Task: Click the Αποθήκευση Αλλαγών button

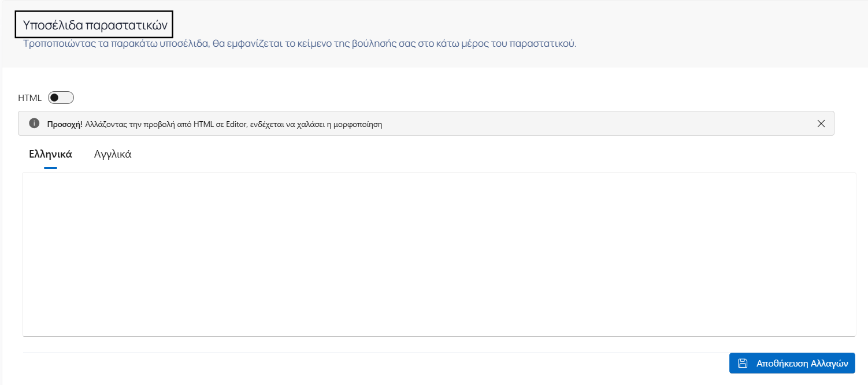Action: point(792,363)
